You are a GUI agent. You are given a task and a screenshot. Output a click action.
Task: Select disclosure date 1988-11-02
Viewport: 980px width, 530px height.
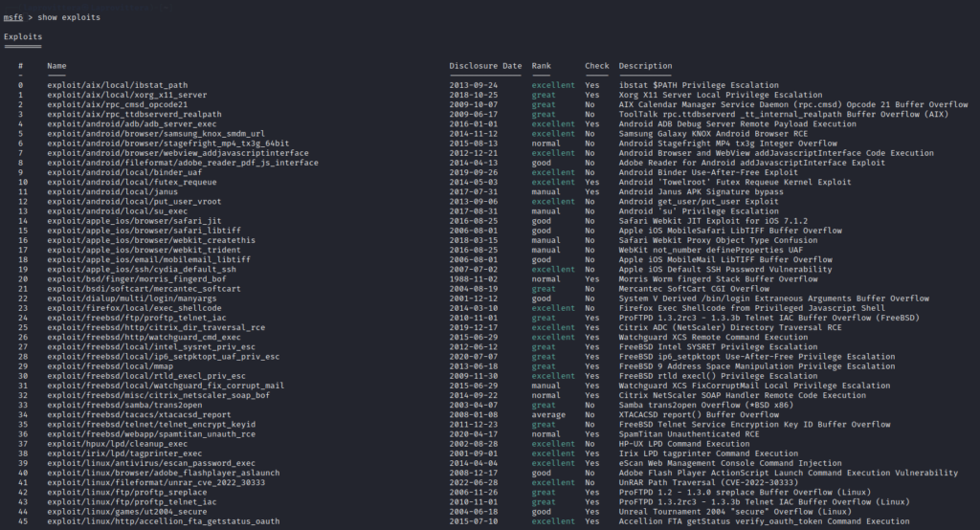pos(473,278)
